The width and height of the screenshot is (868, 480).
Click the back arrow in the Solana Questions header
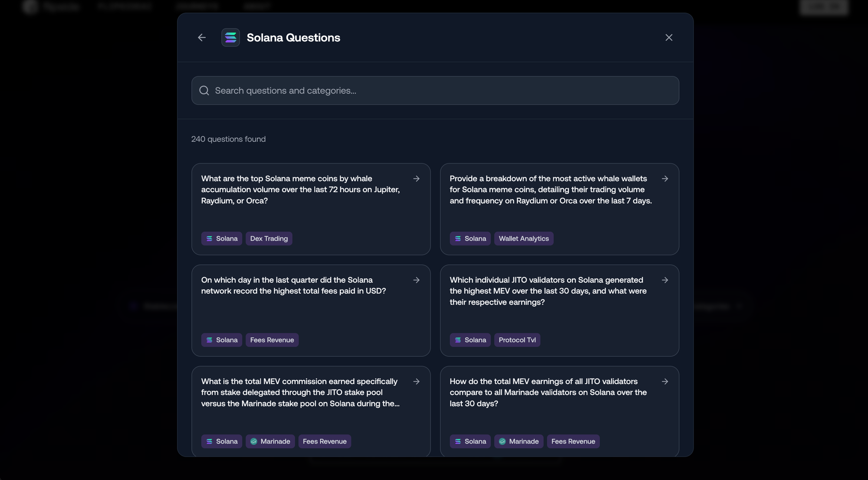pos(202,38)
